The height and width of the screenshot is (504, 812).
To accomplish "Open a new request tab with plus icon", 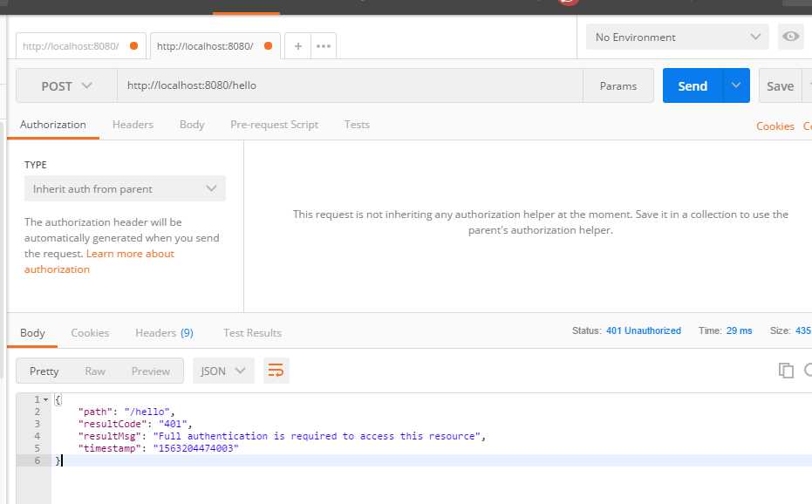I will [297, 46].
